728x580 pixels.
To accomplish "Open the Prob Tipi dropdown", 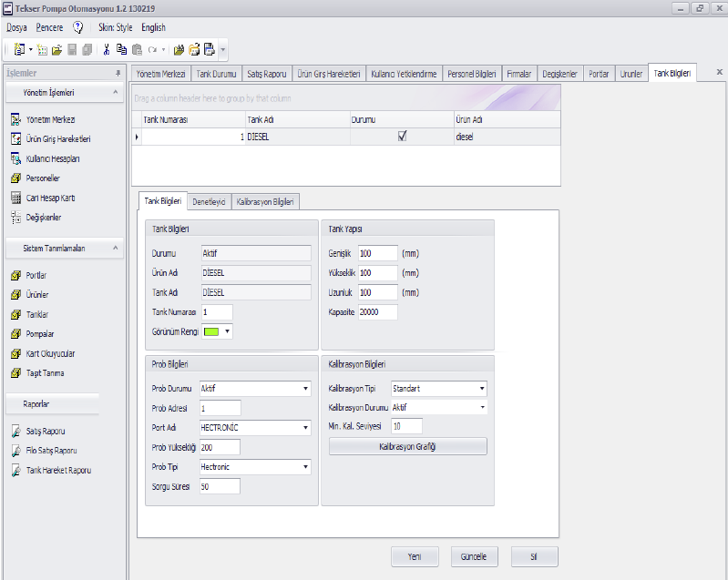I will pos(305,467).
